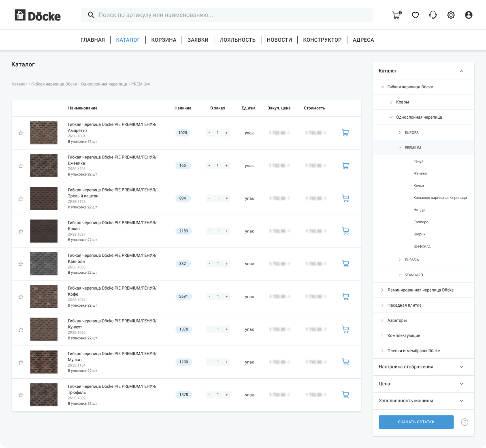Add Какао tile to cart
Screen dimensions: 486x448
[345, 231]
